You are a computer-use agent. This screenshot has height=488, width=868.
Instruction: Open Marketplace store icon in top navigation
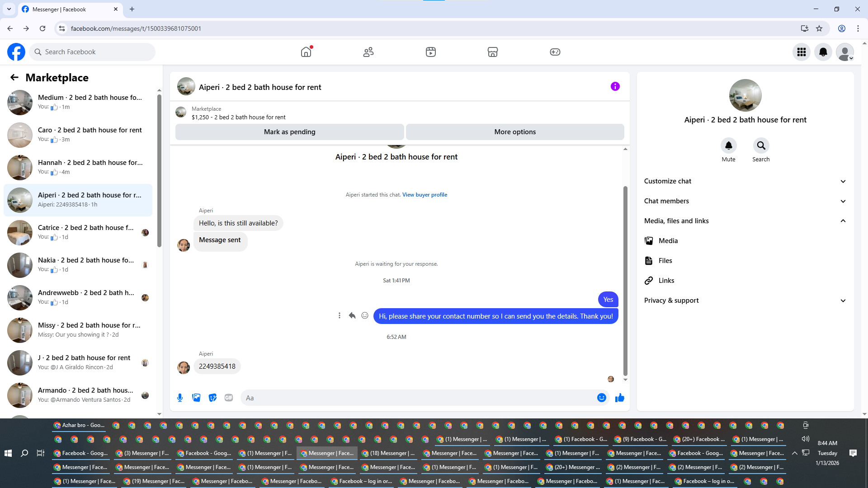click(x=492, y=52)
